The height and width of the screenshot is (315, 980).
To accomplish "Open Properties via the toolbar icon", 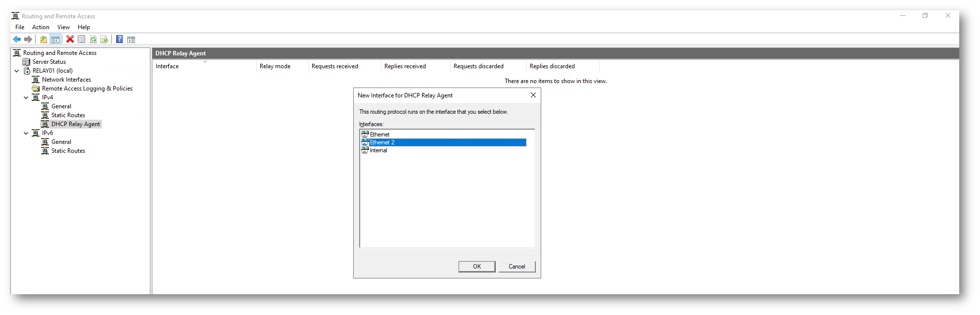I will pyautogui.click(x=82, y=40).
